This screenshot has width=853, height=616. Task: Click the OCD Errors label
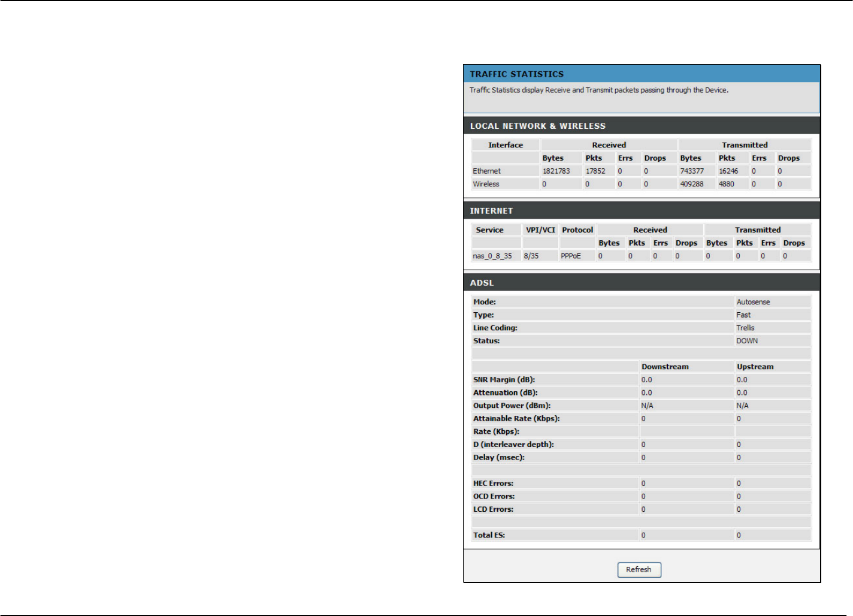point(494,497)
